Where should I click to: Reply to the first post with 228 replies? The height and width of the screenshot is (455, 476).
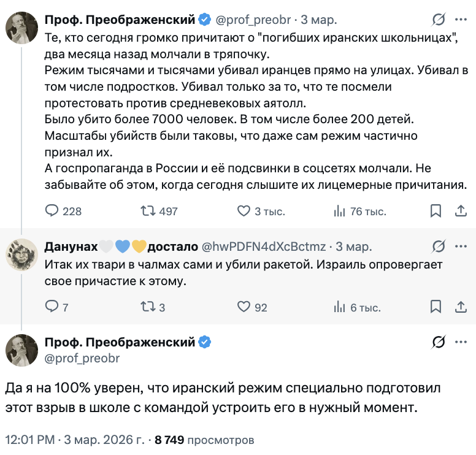tap(53, 211)
